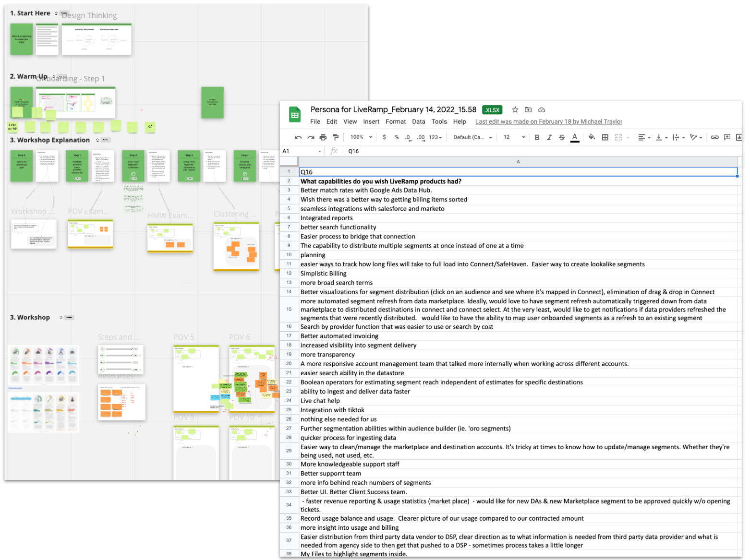The height and width of the screenshot is (560, 750).
Task: Print the spreadsheet
Action: tap(323, 137)
